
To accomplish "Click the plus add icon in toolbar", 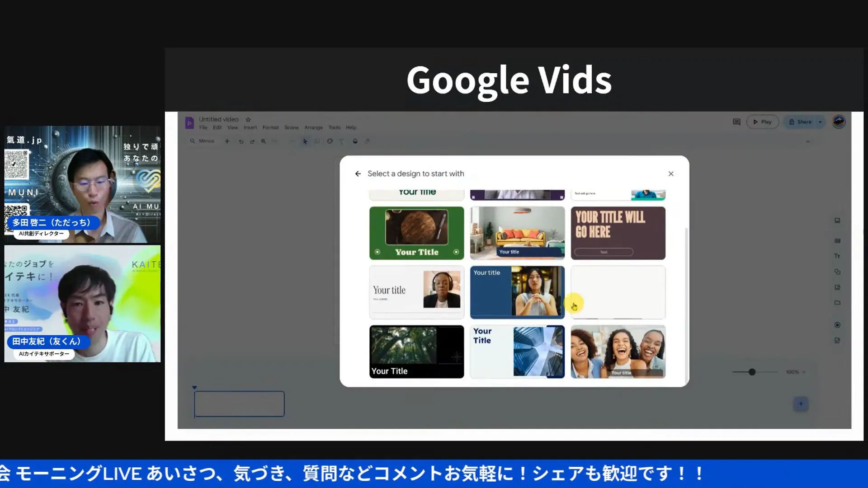I will click(x=227, y=141).
